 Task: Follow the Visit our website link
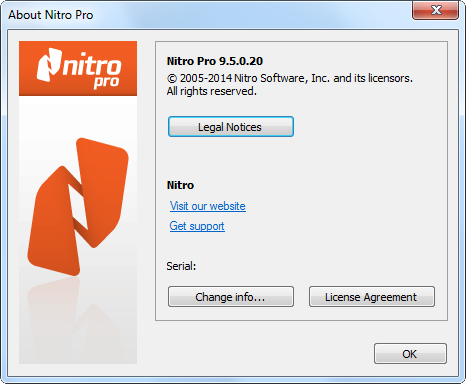(x=208, y=206)
